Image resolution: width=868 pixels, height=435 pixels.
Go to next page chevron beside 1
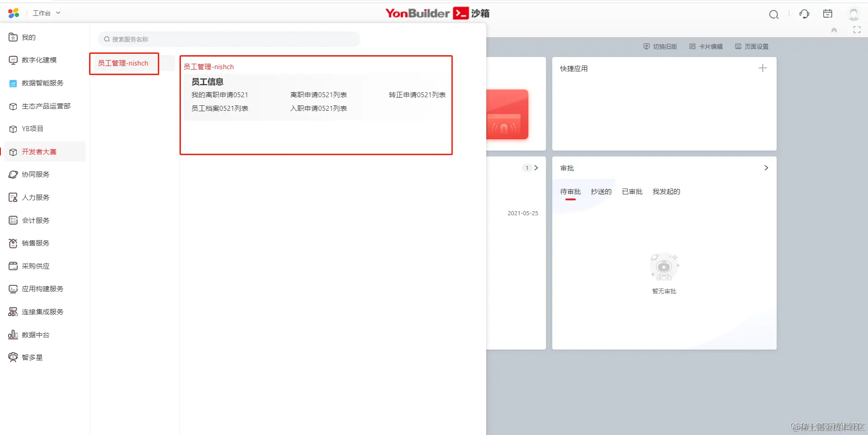point(536,168)
